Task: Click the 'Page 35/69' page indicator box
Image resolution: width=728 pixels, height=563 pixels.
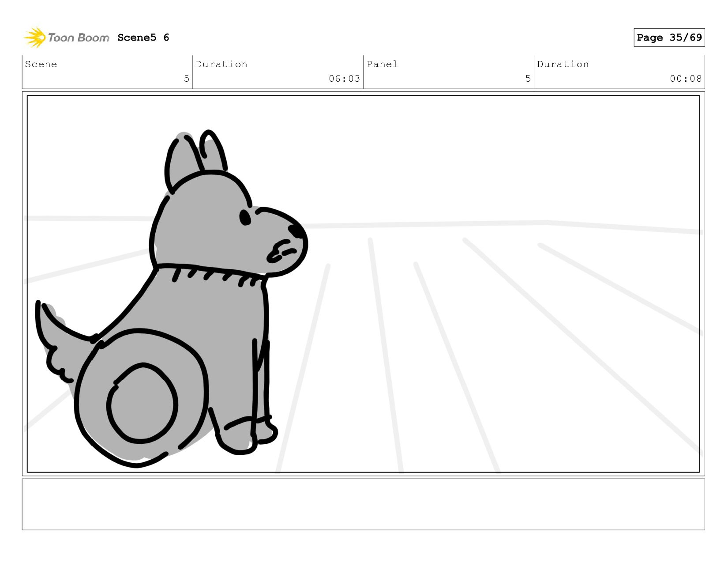Action: [x=669, y=38]
